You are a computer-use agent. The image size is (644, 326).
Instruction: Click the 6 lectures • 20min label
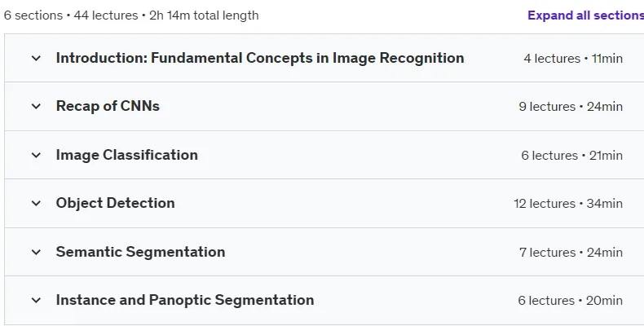tap(570, 301)
